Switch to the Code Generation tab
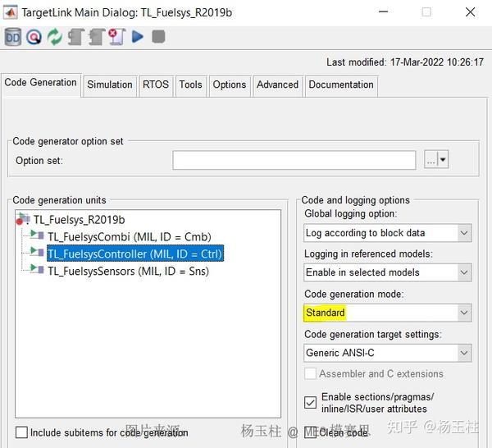The width and height of the screenshot is (492, 448). (40, 83)
